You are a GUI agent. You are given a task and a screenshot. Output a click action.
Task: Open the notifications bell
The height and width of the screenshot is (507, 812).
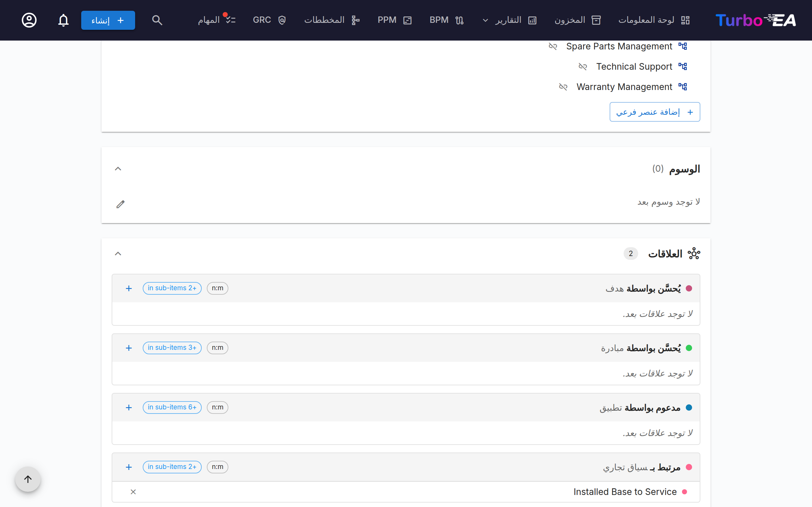click(63, 20)
